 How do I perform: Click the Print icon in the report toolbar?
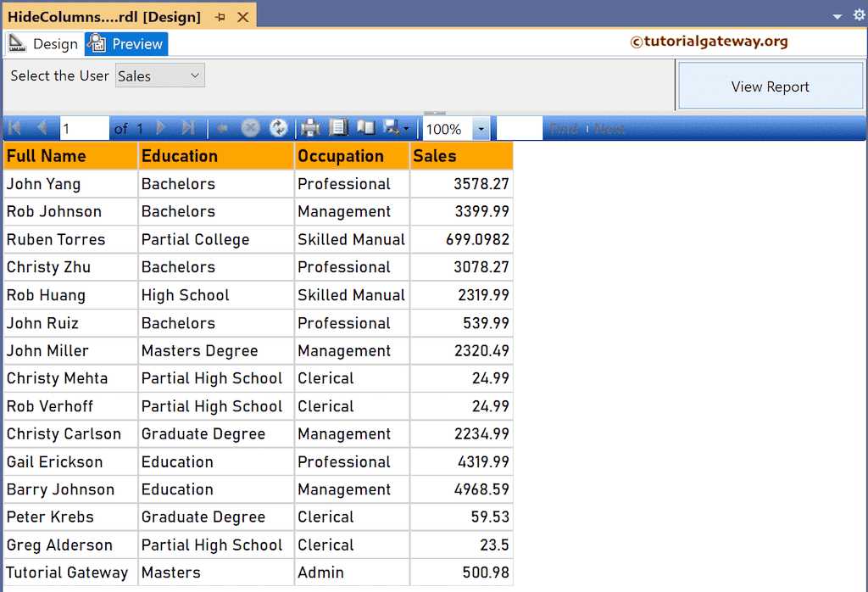click(x=309, y=127)
